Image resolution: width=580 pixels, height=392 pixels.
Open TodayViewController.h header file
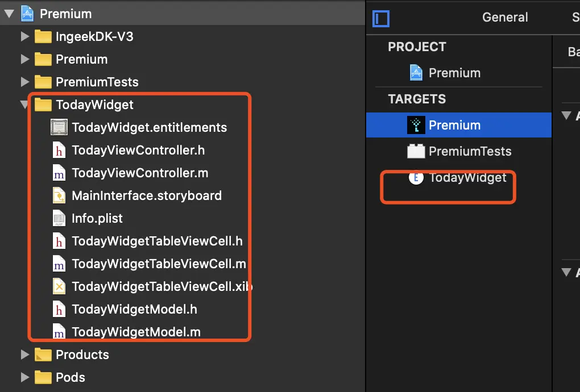[138, 150]
